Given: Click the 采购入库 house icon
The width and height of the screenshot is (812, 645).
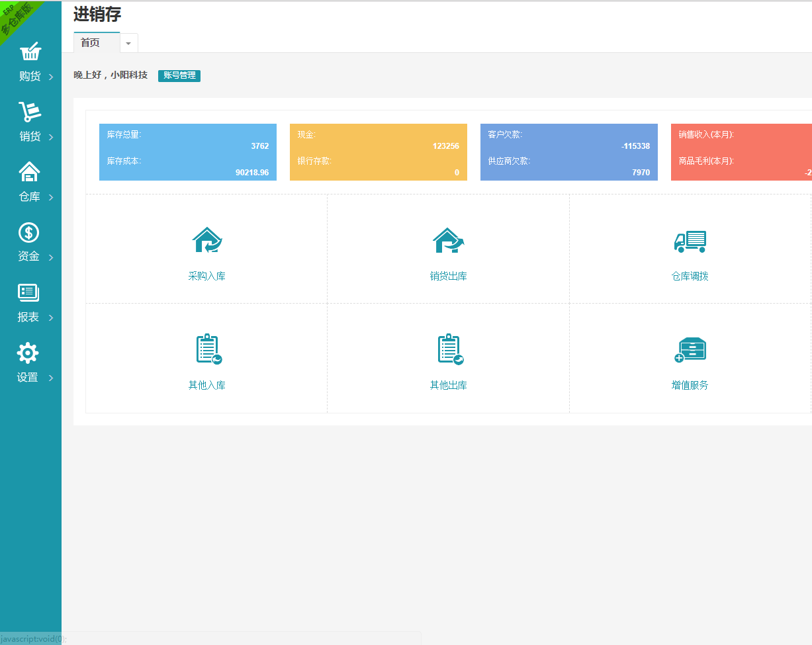Looking at the screenshot, I should (x=207, y=240).
